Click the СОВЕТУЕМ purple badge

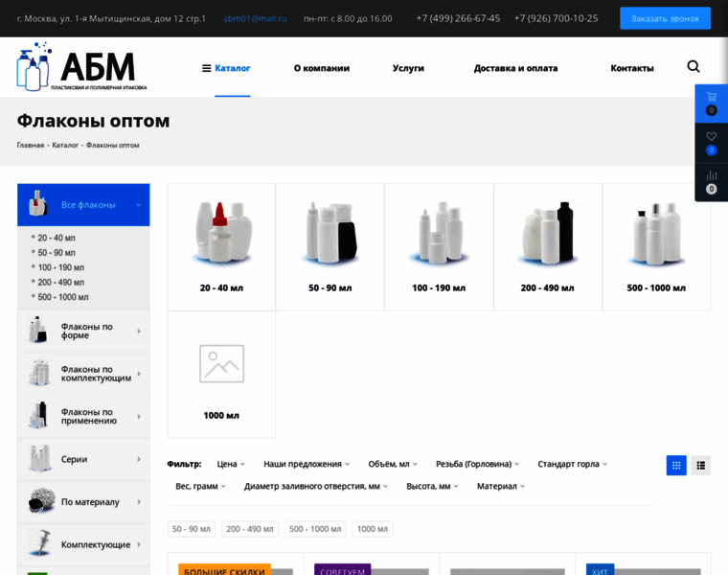click(x=343, y=570)
